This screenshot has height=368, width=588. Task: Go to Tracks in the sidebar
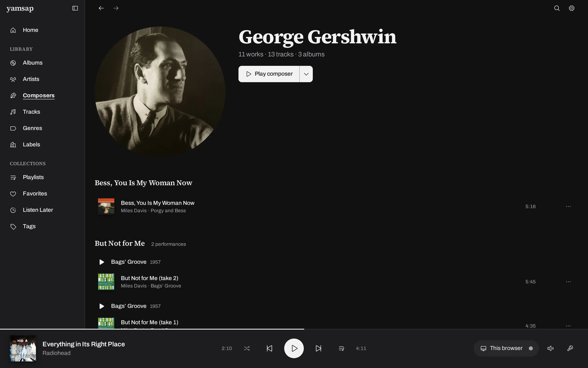click(x=31, y=112)
